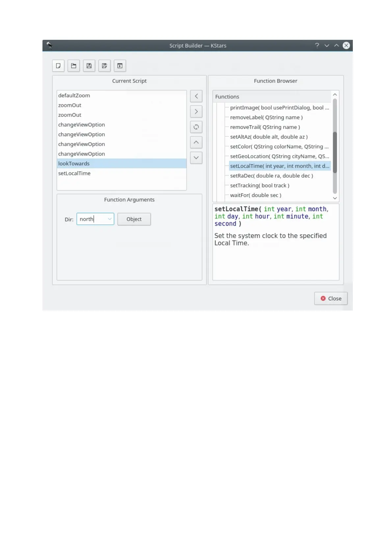The width and height of the screenshot is (392, 554).
Task: Click the help question mark in title bar
Action: click(x=317, y=45)
